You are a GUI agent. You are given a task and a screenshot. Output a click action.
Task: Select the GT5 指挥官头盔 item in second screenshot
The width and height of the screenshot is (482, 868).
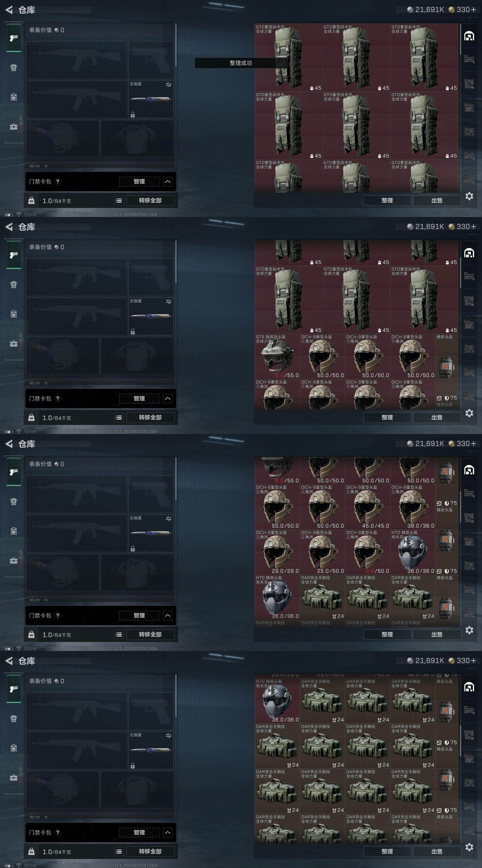(x=277, y=356)
